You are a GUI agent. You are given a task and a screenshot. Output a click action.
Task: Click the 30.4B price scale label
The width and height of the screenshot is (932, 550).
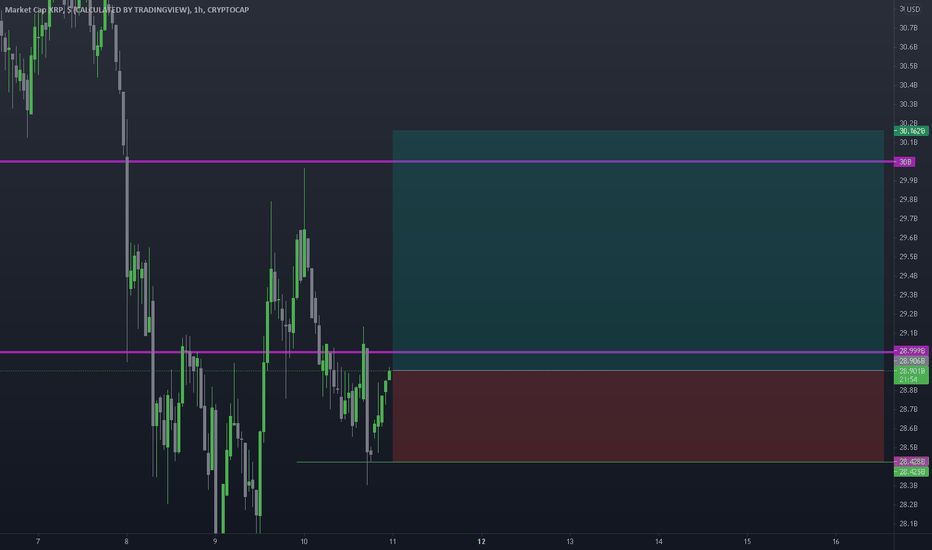(908, 85)
